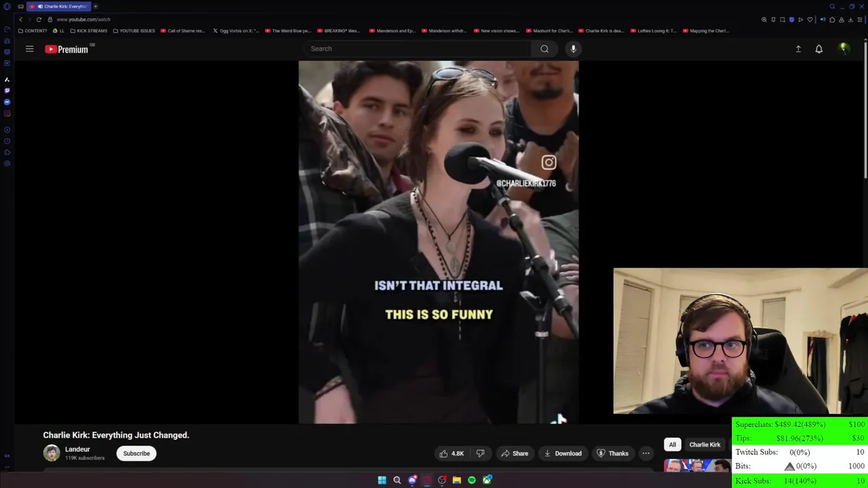Like the video with 4.8K thumbs up
Viewport: 868px width, 488px height.
click(x=452, y=453)
